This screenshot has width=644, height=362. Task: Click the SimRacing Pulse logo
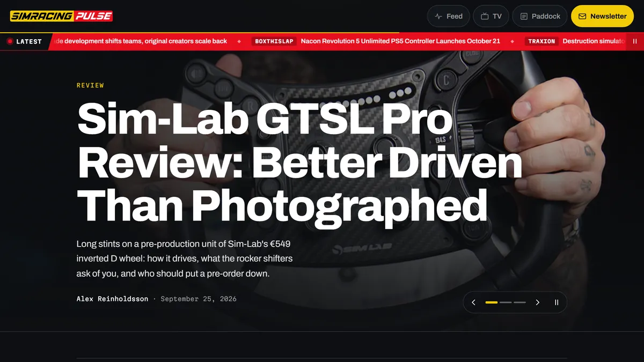(x=61, y=16)
